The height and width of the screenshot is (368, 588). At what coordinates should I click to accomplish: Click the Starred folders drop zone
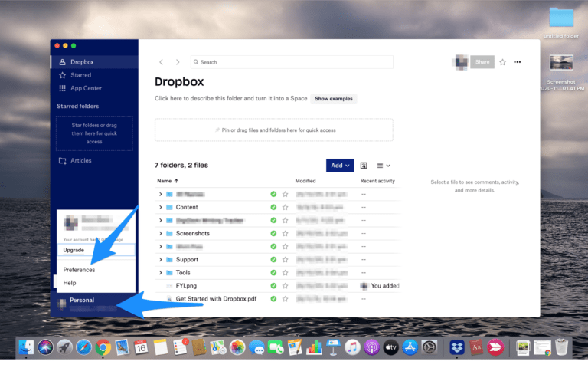coord(94,133)
